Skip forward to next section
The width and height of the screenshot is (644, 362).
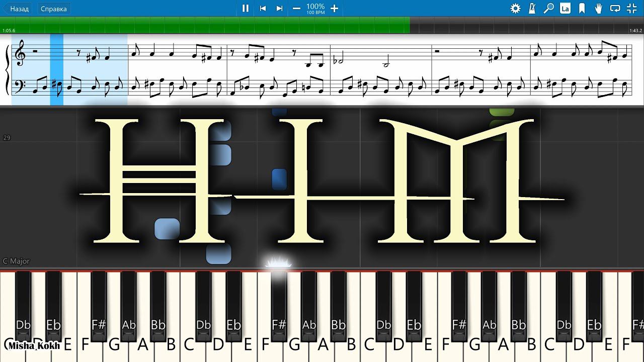(x=279, y=8)
